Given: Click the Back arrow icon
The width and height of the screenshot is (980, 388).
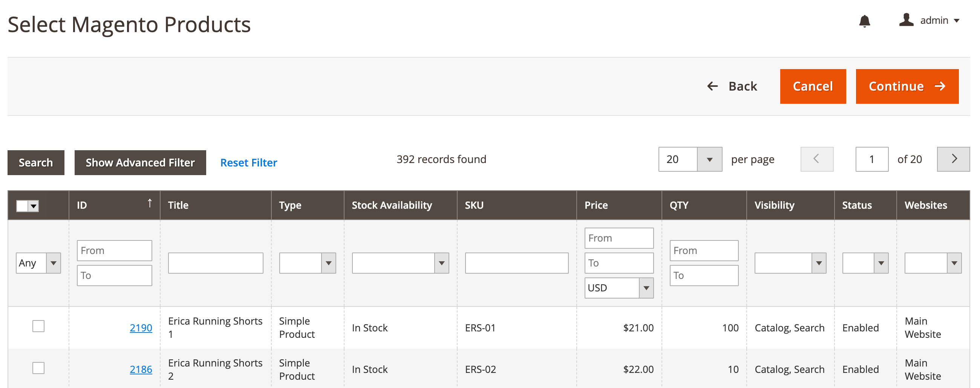Looking at the screenshot, I should [712, 86].
